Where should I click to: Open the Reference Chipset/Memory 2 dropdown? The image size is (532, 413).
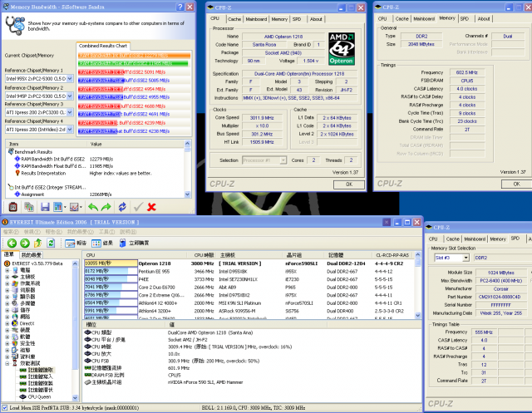[x=70, y=96]
